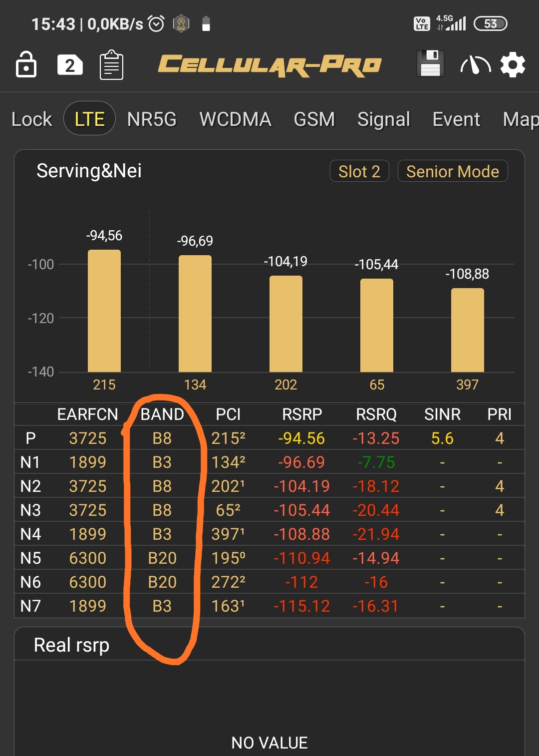Select the N2 neighbor row label
The height and width of the screenshot is (756, 539).
[30, 486]
